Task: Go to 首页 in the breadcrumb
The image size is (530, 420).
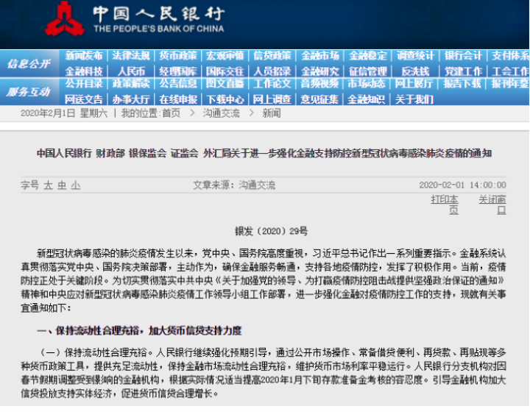Action: tap(171, 113)
